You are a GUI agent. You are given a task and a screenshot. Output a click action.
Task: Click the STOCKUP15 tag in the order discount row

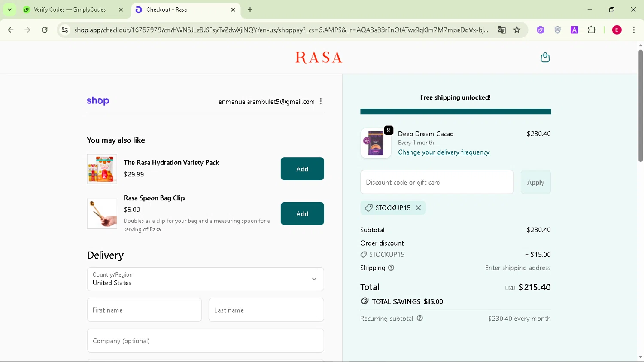383,255
